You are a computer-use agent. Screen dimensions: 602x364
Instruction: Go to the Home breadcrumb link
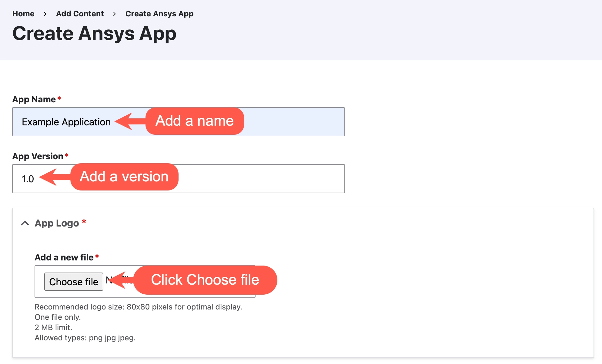[x=23, y=14]
